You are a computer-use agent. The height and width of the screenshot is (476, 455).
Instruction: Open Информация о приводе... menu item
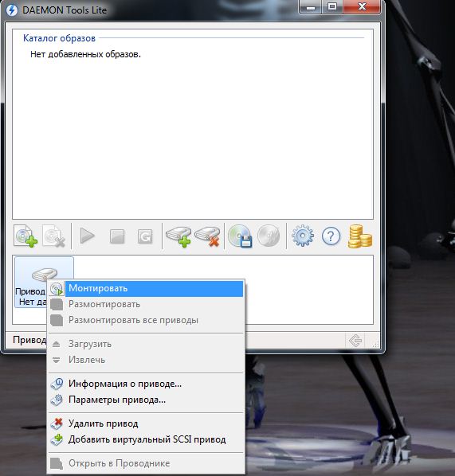coord(146,384)
